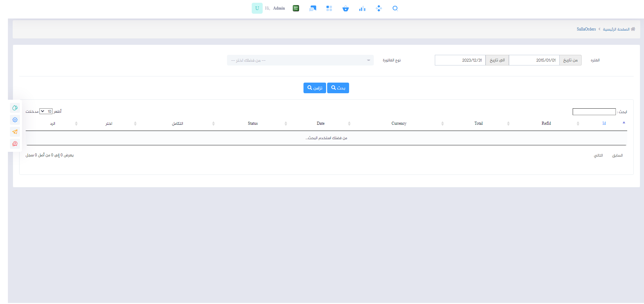
Task: Sort the table by Status column
Action: point(253,123)
